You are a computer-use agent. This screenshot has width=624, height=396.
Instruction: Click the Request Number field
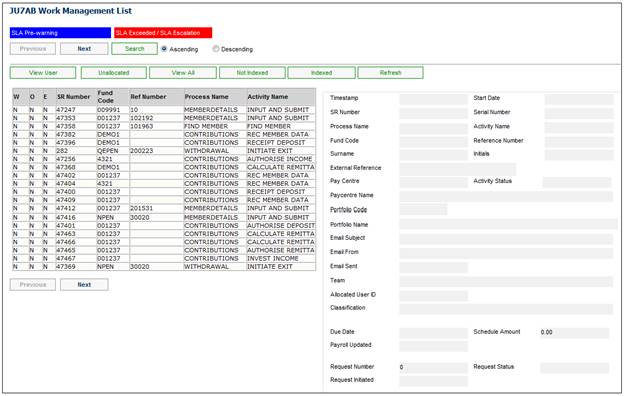point(433,368)
